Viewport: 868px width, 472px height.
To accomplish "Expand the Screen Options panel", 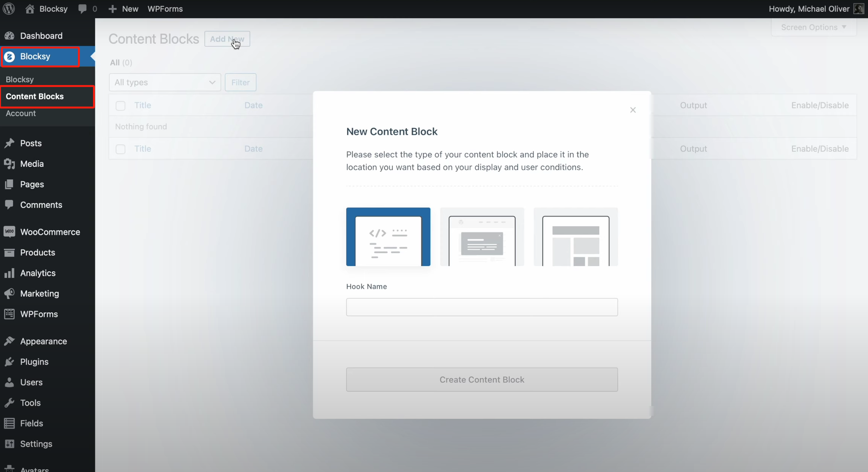I will pyautogui.click(x=813, y=27).
